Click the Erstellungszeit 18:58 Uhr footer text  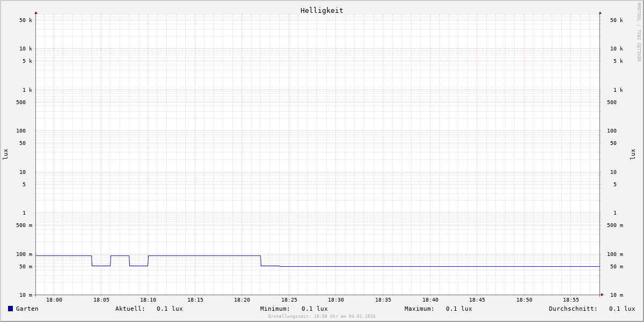tap(322, 317)
